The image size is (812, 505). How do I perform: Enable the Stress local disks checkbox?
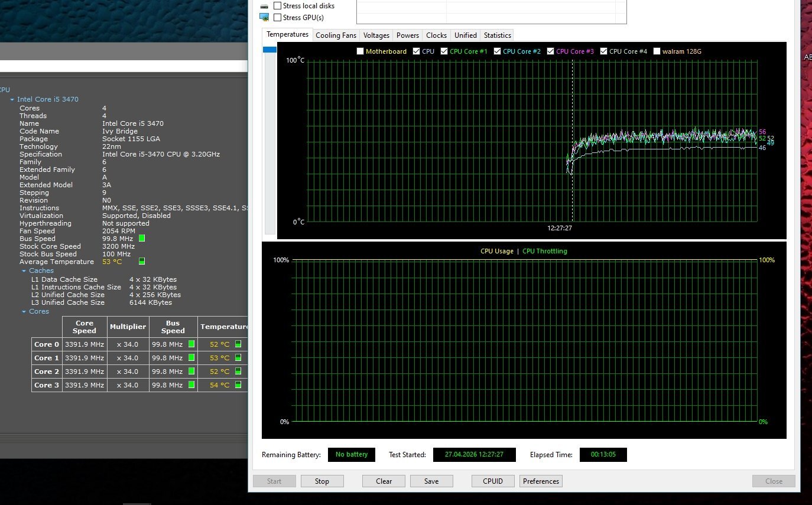[277, 6]
